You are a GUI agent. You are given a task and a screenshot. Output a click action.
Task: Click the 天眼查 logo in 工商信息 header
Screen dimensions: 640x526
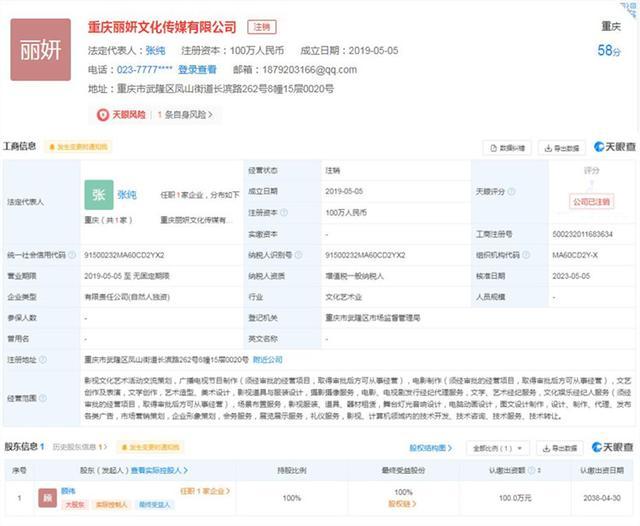pyautogui.click(x=614, y=147)
